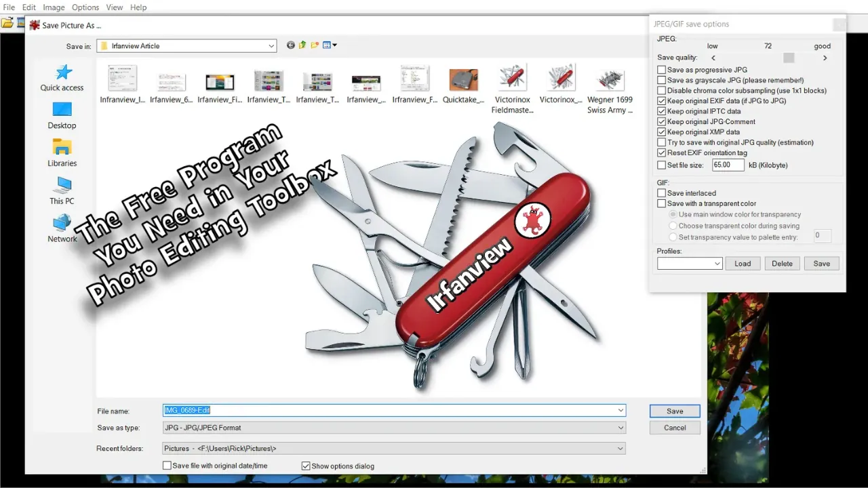Click the palette entry value field
The image size is (868, 488).
[822, 236]
